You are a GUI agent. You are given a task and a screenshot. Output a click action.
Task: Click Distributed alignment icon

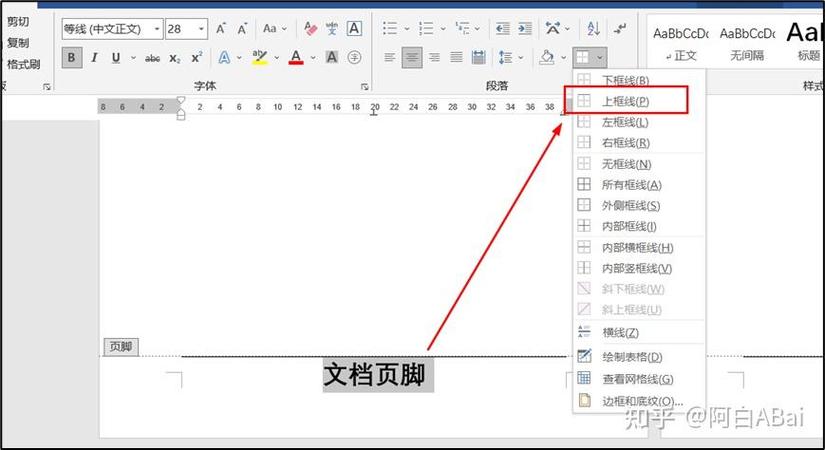click(478, 57)
